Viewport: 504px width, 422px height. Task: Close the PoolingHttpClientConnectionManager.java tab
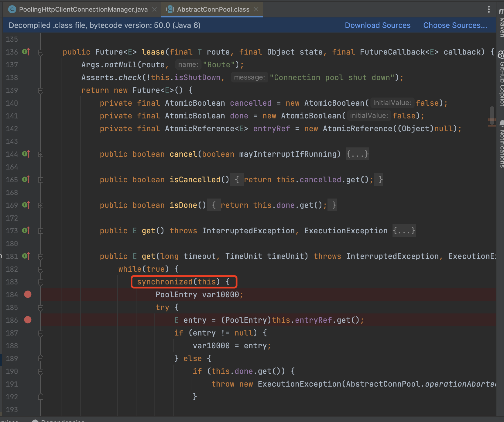(154, 9)
